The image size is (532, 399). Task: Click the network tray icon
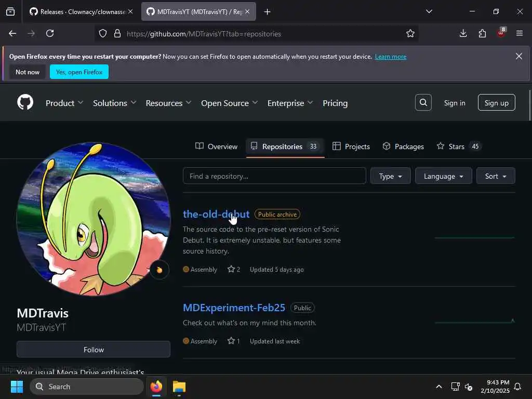tap(455, 387)
